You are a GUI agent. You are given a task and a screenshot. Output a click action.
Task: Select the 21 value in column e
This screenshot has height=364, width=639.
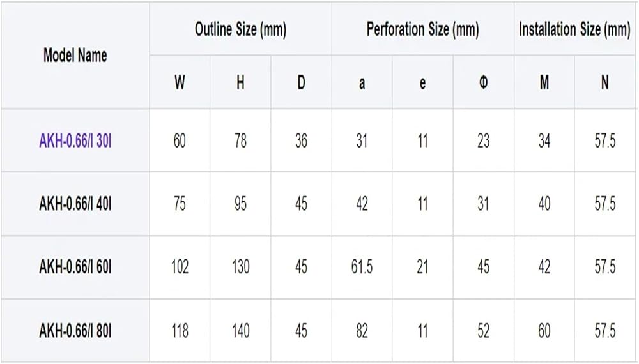422,267
